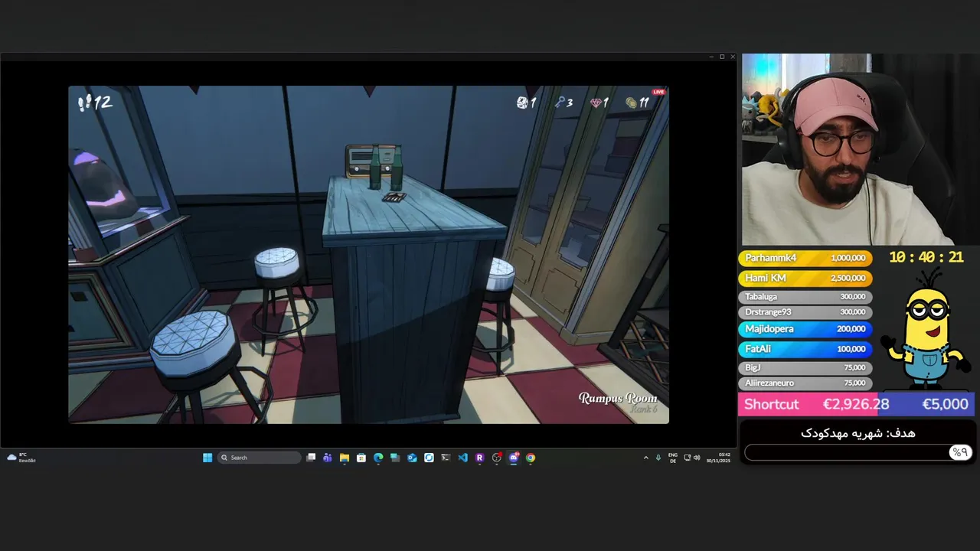This screenshot has height=551, width=980.
Task: Click the FatAli donor row
Action: click(805, 349)
